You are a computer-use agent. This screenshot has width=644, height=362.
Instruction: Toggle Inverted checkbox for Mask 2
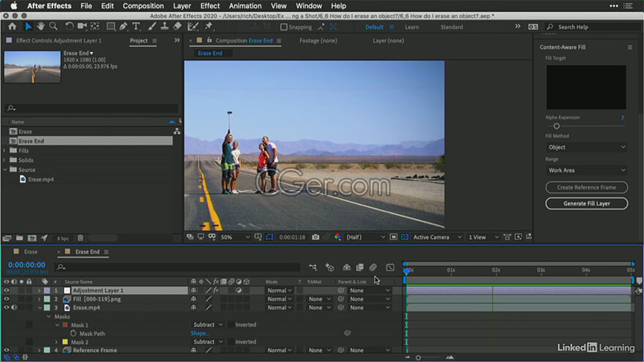click(x=231, y=342)
